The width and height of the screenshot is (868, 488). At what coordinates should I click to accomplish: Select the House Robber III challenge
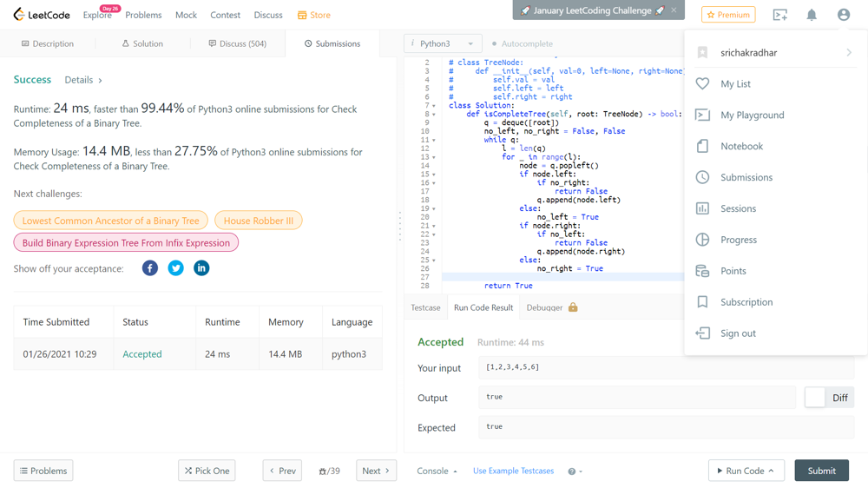[259, 221]
